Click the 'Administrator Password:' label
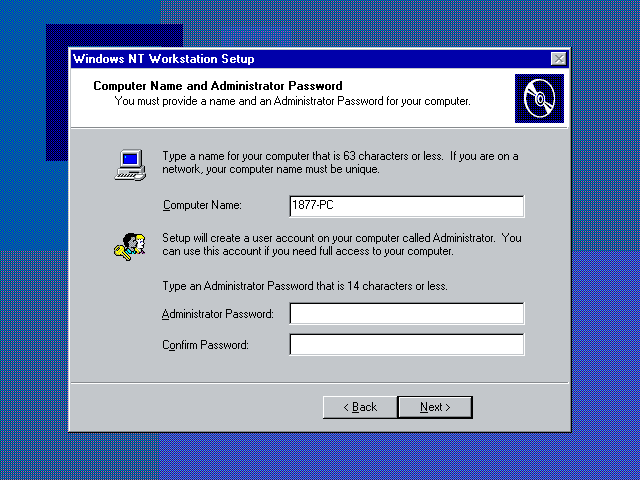Image resolution: width=640 pixels, height=480 pixels. tap(218, 314)
